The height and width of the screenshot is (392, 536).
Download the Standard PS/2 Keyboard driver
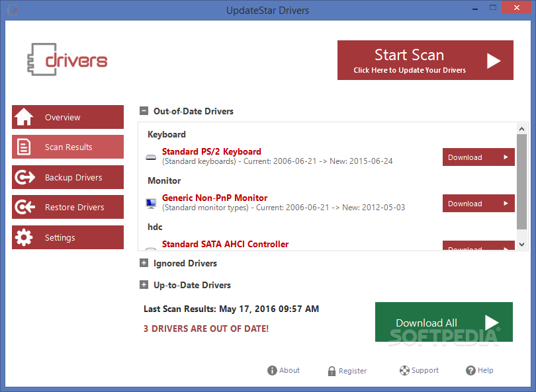coord(478,157)
